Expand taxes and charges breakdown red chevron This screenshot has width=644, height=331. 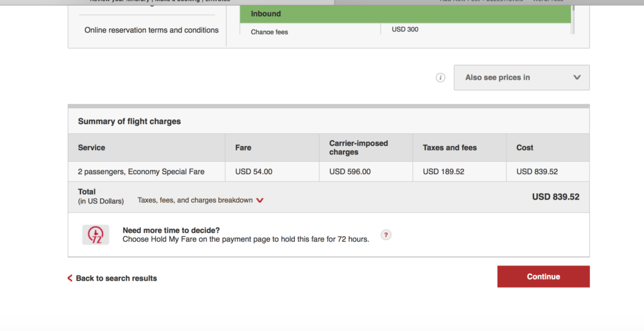tap(260, 200)
